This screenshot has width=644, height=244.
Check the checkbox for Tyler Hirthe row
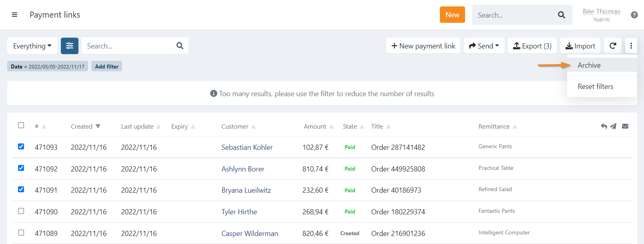(21, 211)
